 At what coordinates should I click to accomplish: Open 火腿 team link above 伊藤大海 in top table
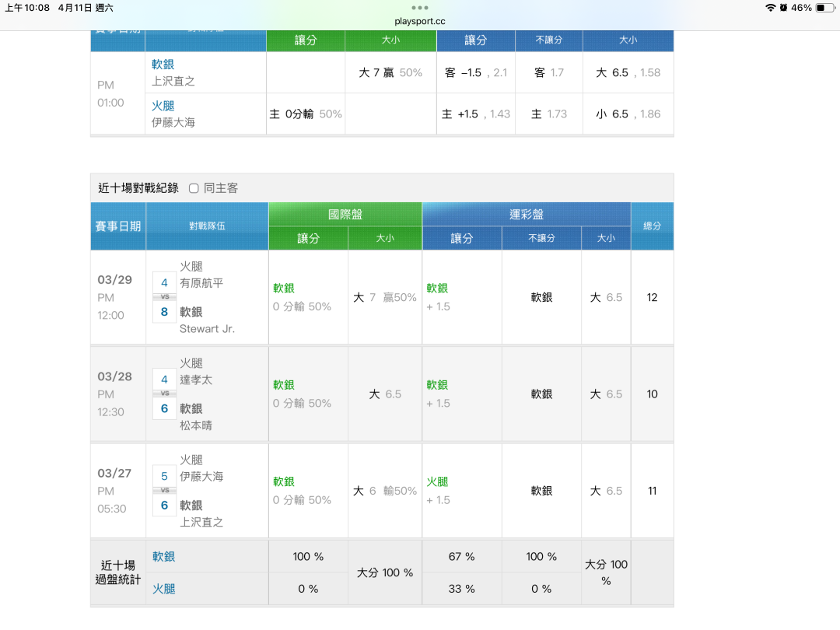pyautogui.click(x=163, y=106)
